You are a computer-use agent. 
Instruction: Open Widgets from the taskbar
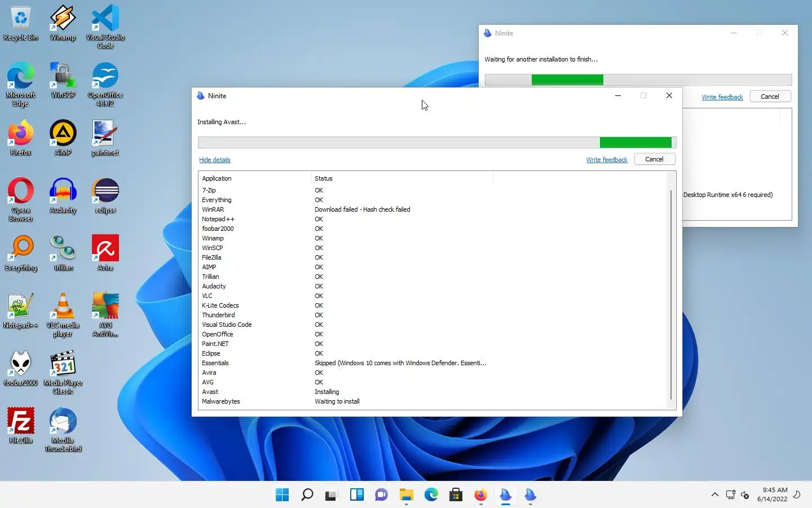point(356,495)
